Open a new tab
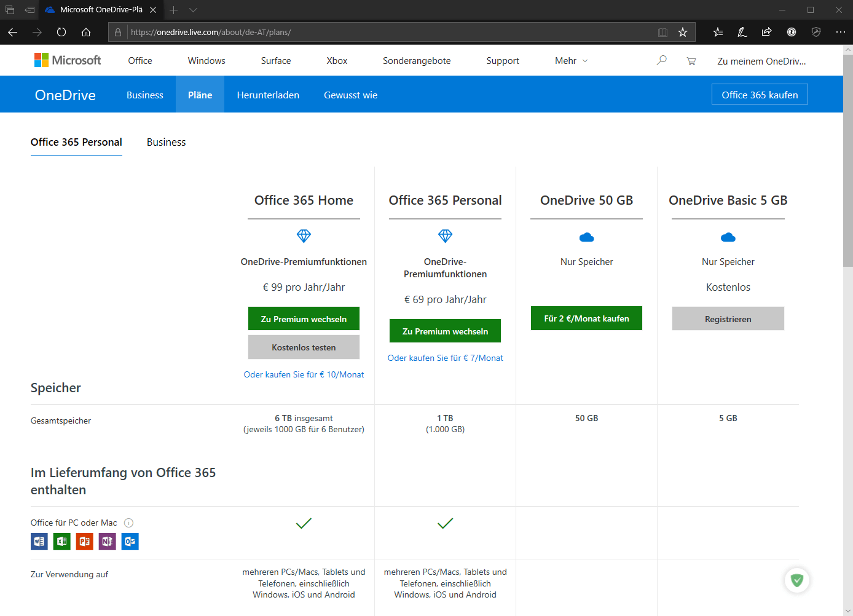853x616 pixels. point(174,10)
